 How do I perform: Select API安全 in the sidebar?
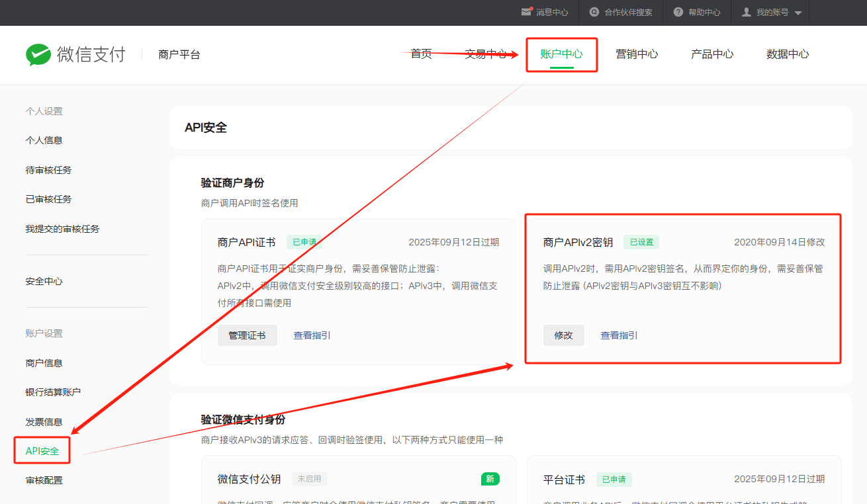42,451
